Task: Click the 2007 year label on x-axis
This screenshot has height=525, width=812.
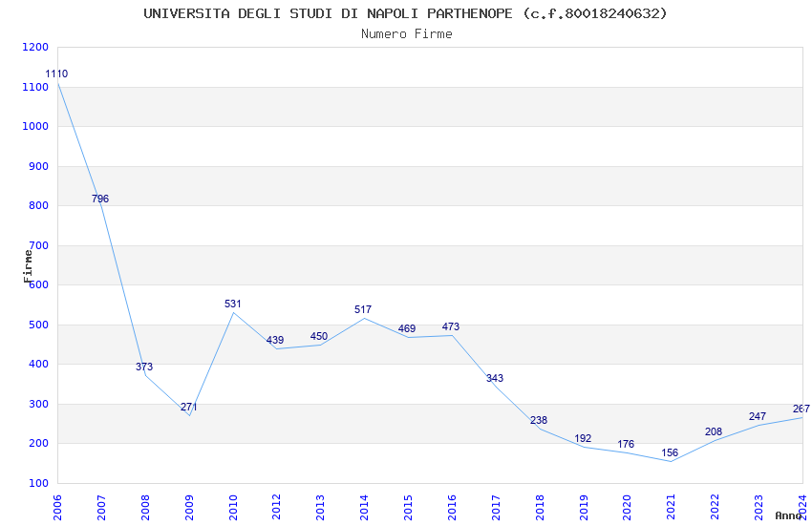Action: 101,507
